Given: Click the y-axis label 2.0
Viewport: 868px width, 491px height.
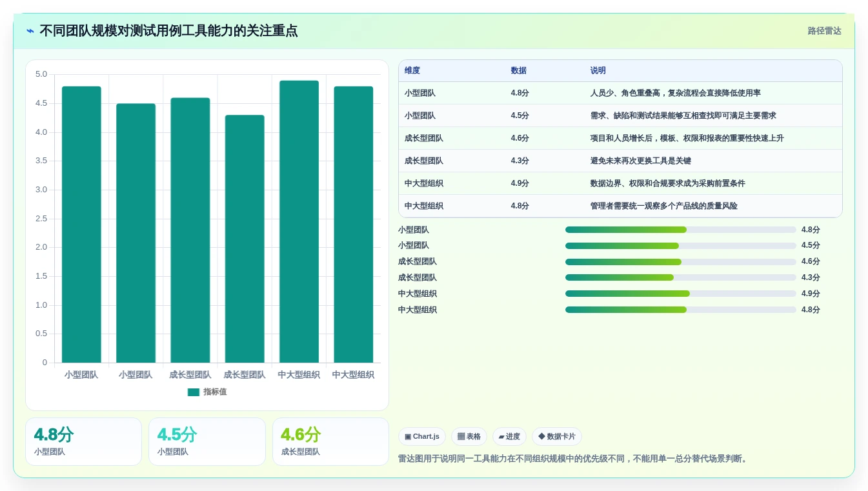Looking at the screenshot, I should (41, 247).
